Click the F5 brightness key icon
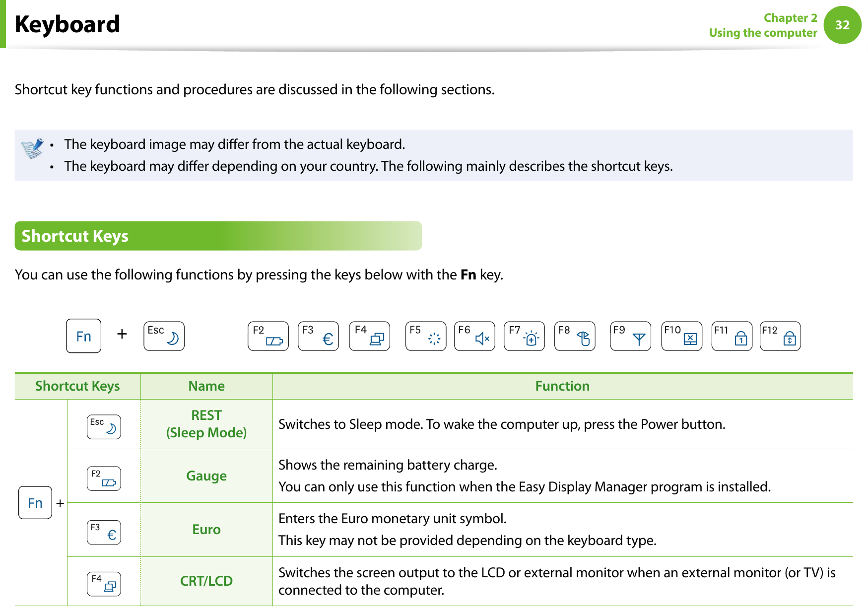 [x=425, y=336]
